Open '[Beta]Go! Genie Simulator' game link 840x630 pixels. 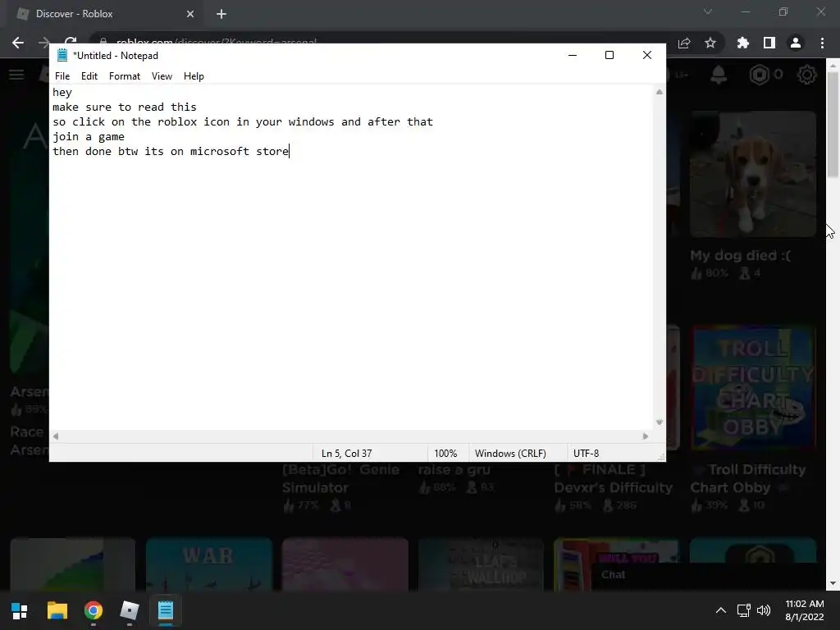[x=340, y=478]
